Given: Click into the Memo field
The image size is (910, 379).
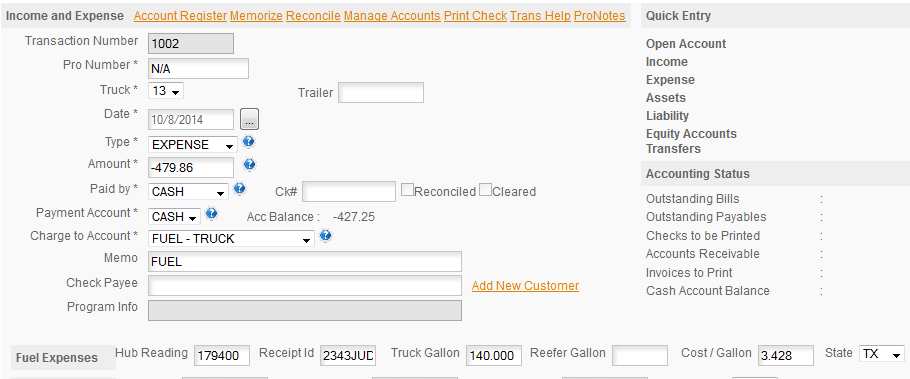Looking at the screenshot, I should coord(305,262).
